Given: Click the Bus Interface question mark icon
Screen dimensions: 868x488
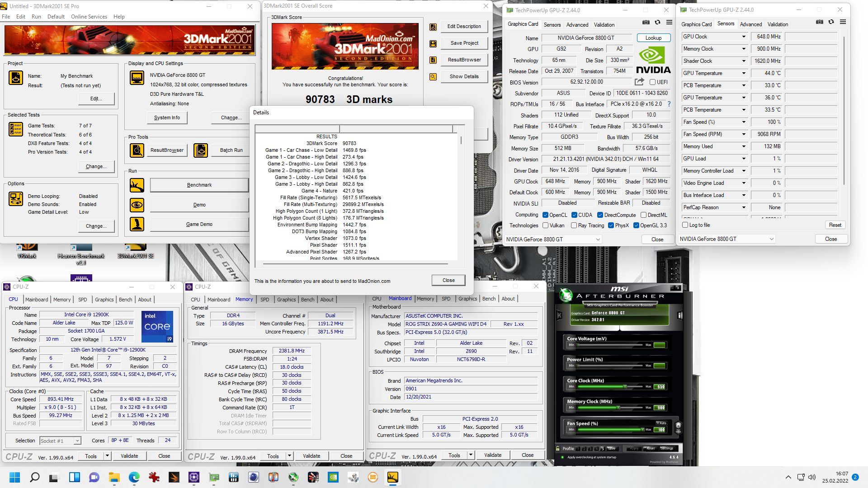Looking at the screenshot, I should click(669, 104).
